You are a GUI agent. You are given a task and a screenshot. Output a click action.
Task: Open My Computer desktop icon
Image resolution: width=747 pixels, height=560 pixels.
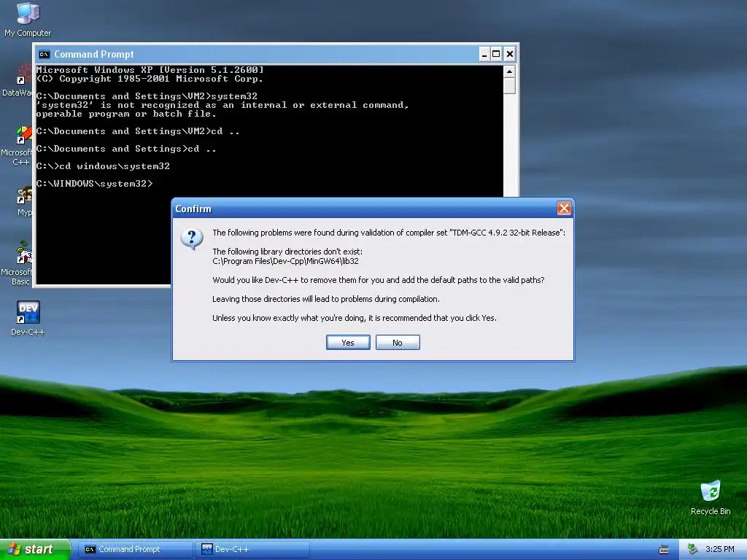28,19
